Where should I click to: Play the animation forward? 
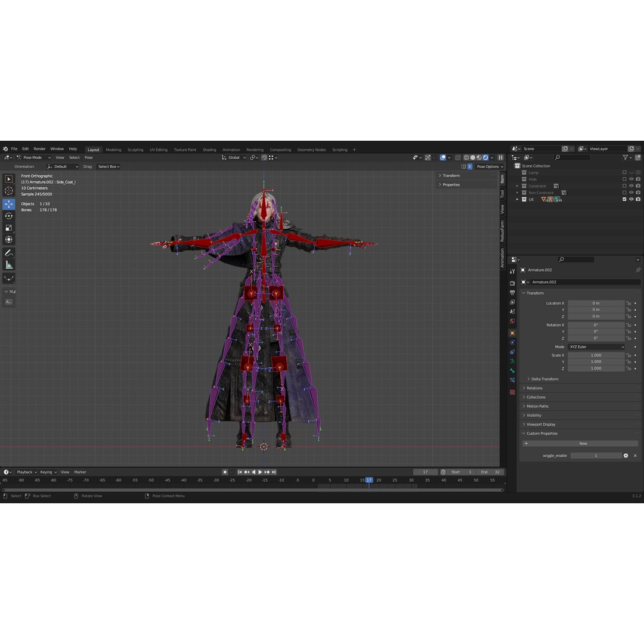pyautogui.click(x=260, y=472)
